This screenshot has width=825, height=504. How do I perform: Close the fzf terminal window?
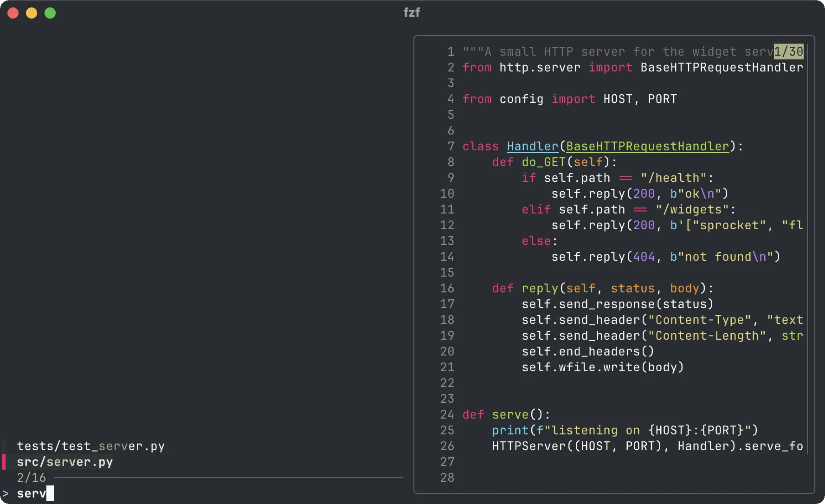[13, 13]
